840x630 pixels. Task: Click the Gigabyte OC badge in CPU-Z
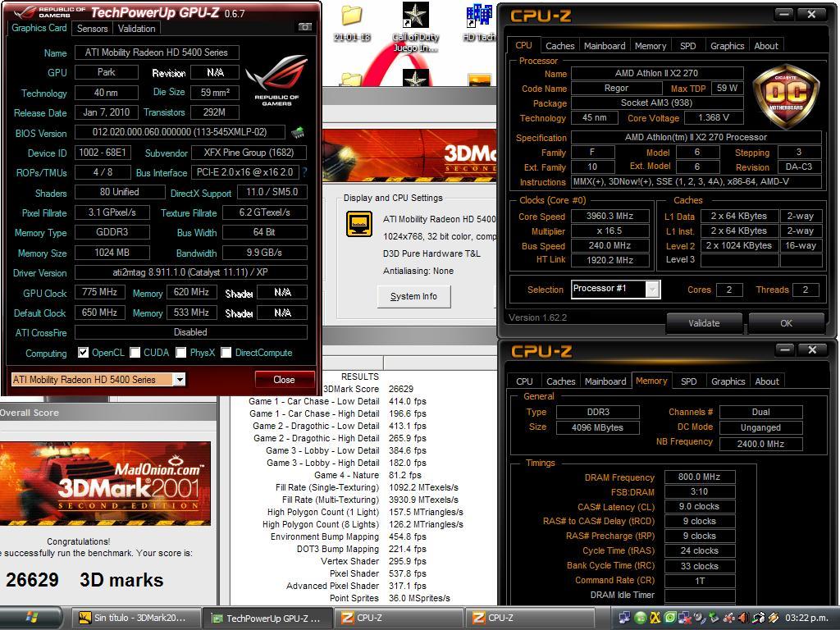[786, 98]
